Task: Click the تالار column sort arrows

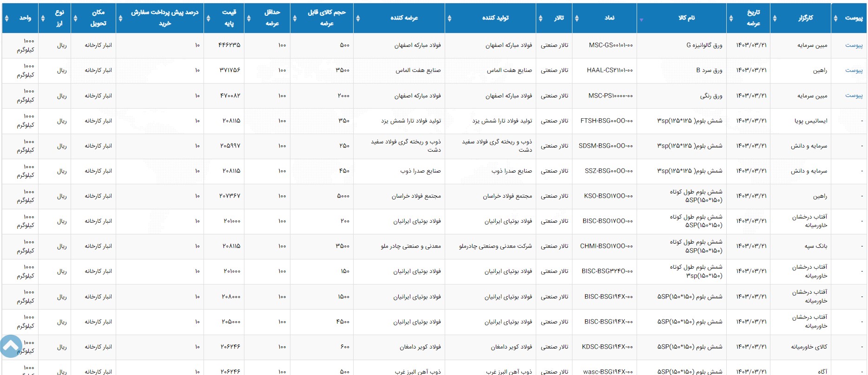Action: click(x=540, y=18)
